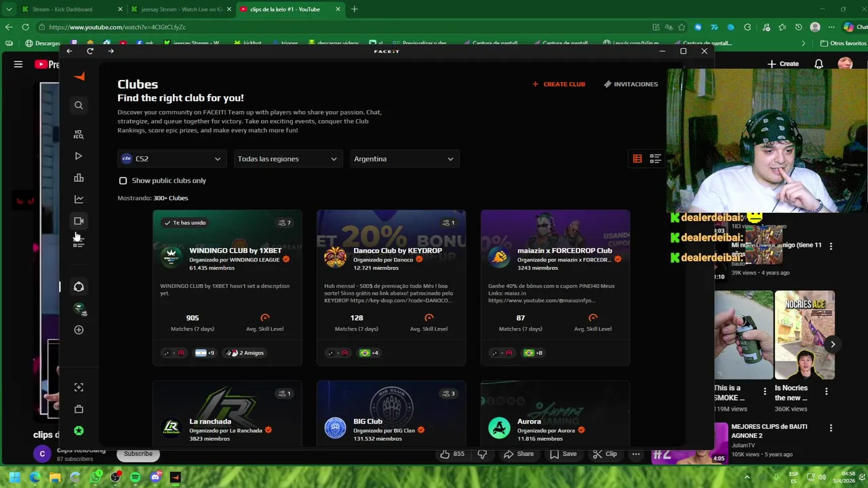Share the YouTube video
Screen dimensions: 868x488
519,453
